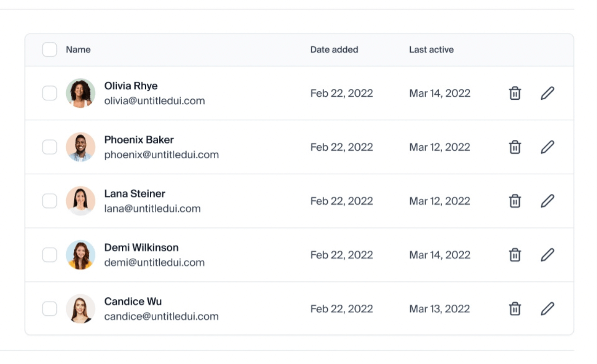This screenshot has height=364, width=597.
Task: Edit Demi Wilkinson's details
Action: pyautogui.click(x=547, y=255)
